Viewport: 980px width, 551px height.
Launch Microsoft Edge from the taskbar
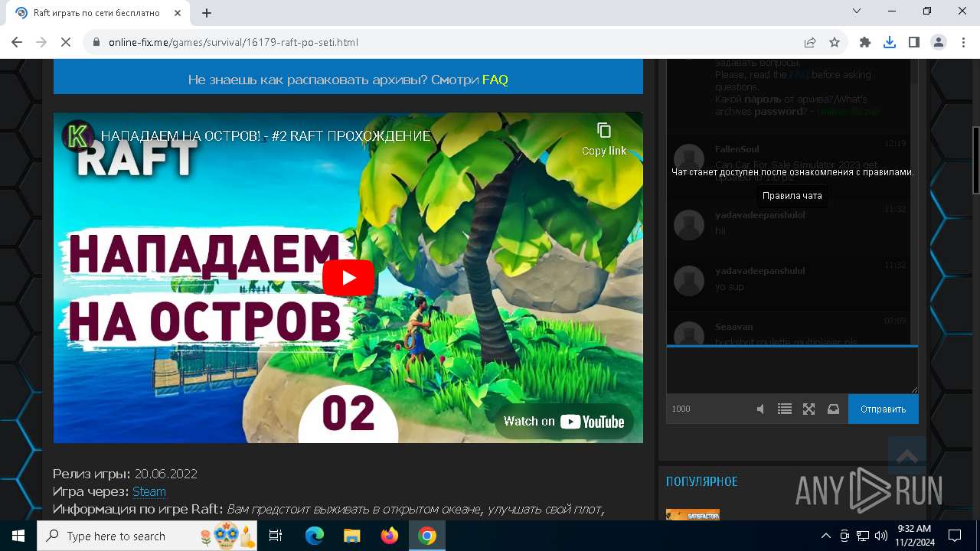[315, 536]
